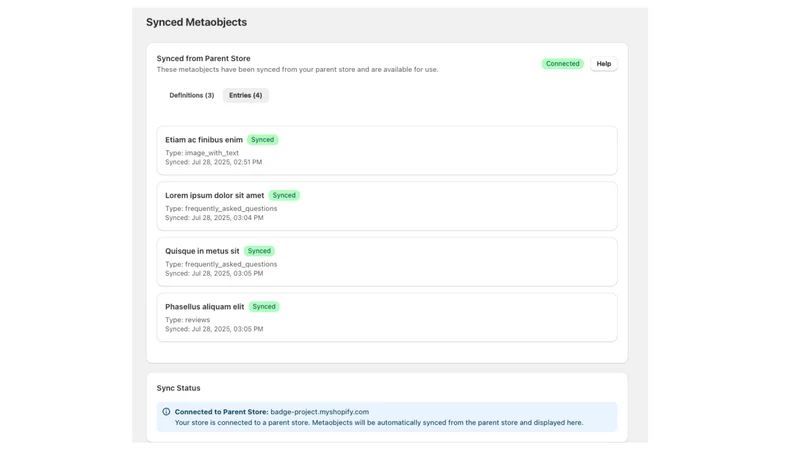This screenshot has height=450, width=800.
Task: Switch to the Definitions (3) tab
Action: [x=191, y=95]
